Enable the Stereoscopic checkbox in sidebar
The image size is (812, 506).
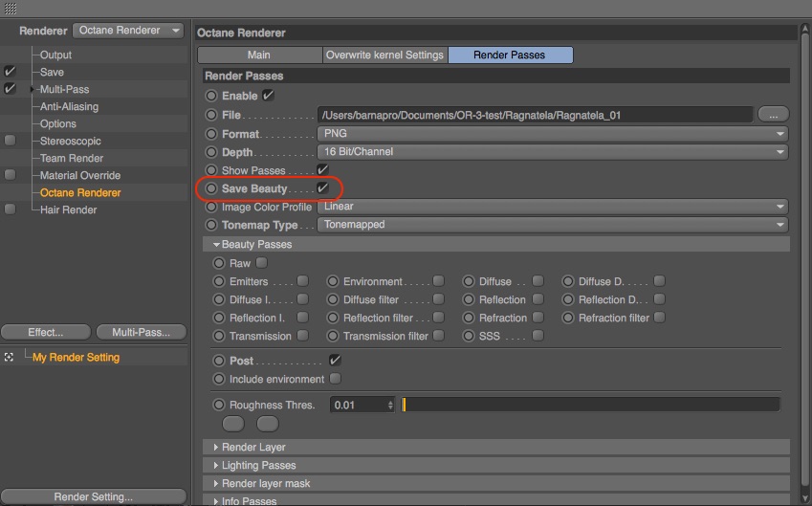point(10,141)
